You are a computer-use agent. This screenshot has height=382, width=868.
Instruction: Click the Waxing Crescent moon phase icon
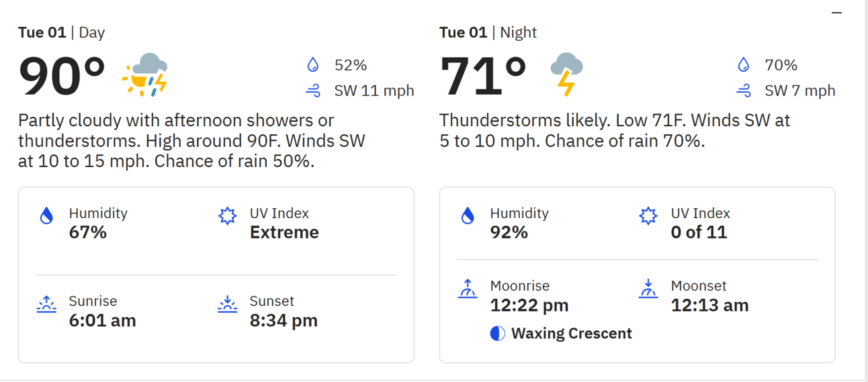tap(498, 334)
